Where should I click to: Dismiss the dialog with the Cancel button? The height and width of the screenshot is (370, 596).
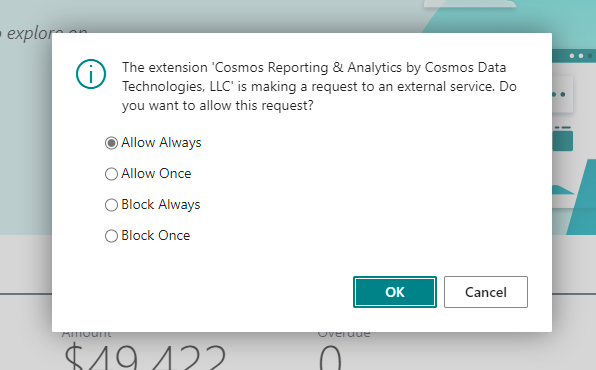pos(486,292)
